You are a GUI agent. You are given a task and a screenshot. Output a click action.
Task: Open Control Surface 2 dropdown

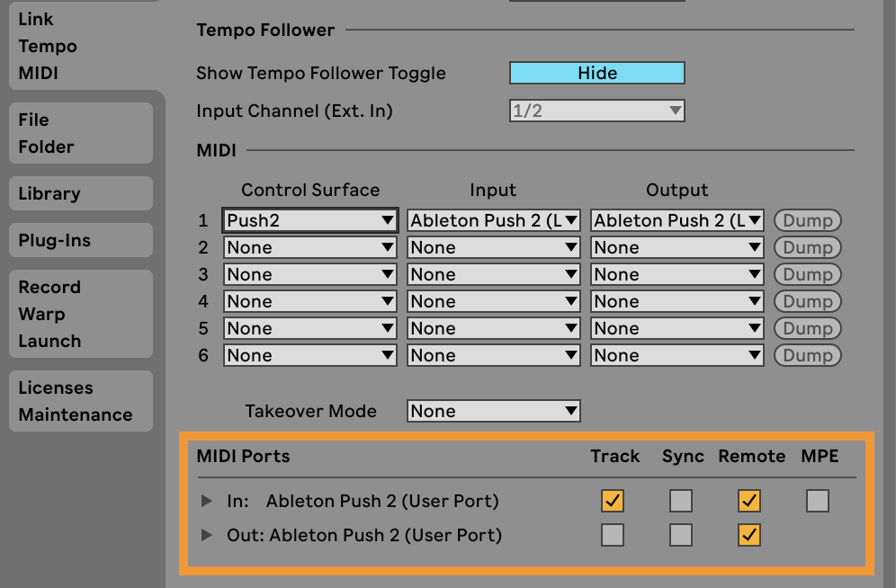(x=309, y=247)
